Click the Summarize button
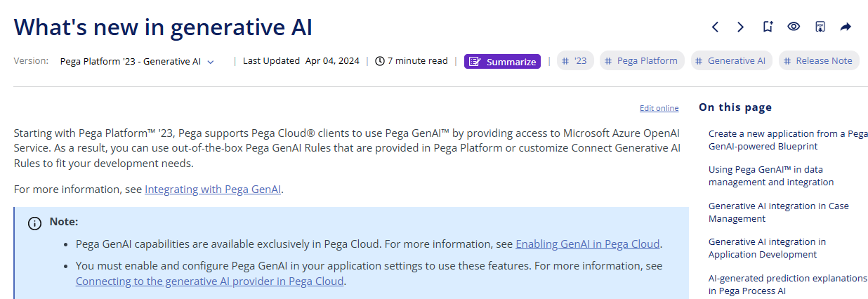 coord(502,62)
